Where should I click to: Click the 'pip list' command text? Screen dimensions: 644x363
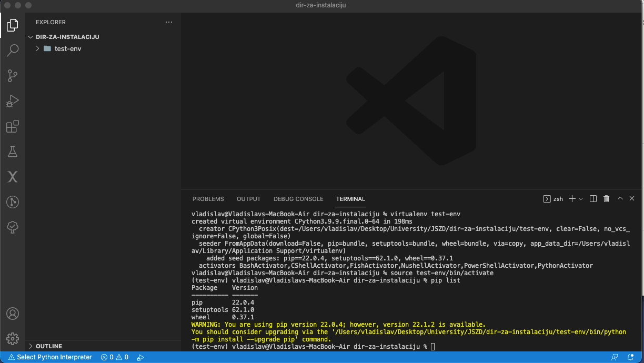(x=446, y=280)
